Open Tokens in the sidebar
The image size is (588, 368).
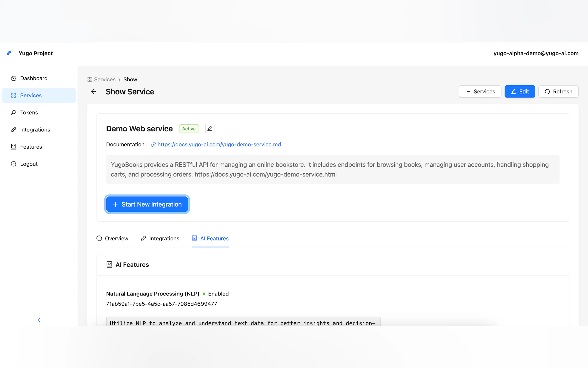[29, 112]
